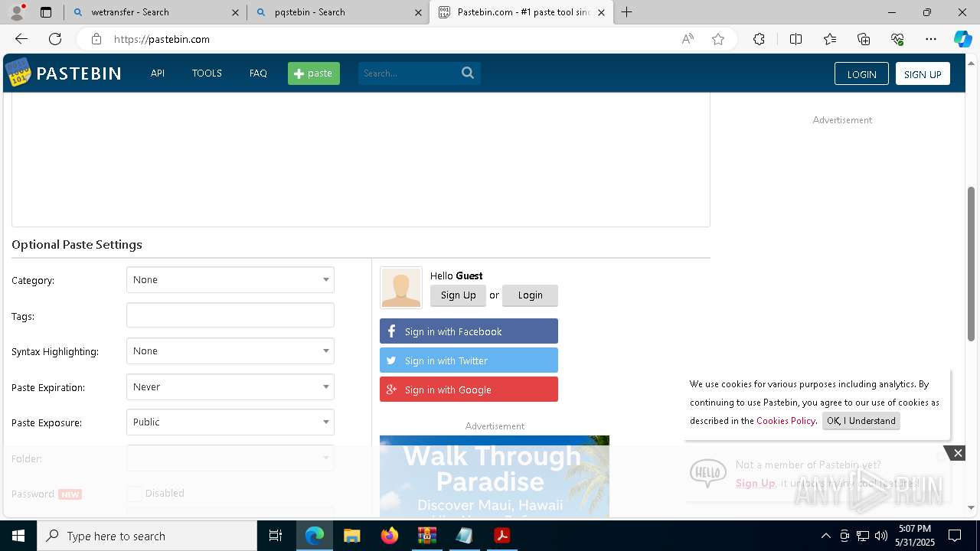Launch Firefox from the taskbar
Screen dimensions: 980x551
tap(389, 536)
